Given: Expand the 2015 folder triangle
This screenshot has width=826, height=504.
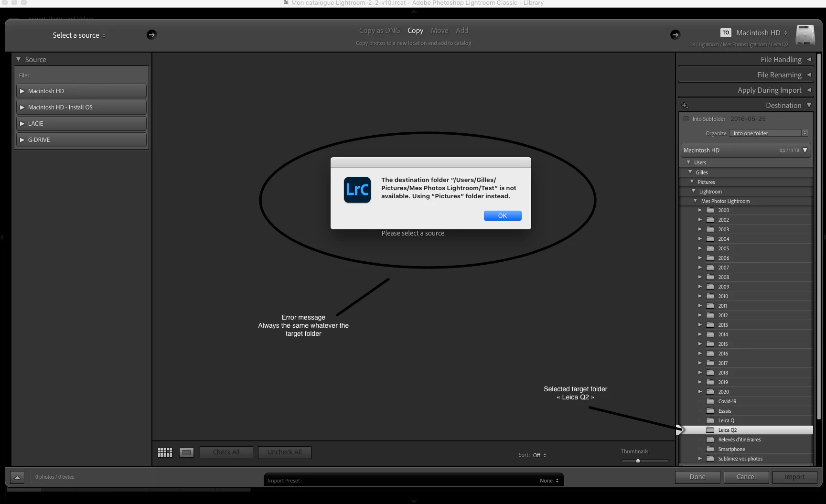Looking at the screenshot, I should 700,344.
